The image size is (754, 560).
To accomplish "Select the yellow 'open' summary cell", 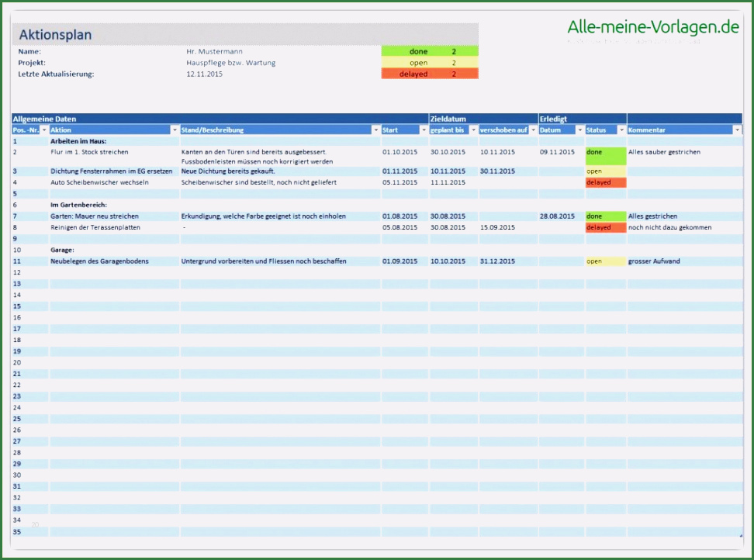I will click(x=429, y=63).
